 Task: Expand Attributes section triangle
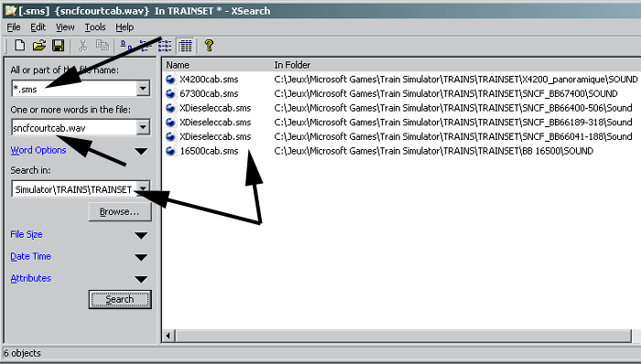point(141,280)
